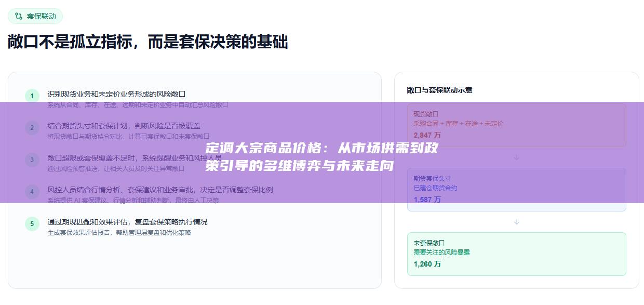Click step number 5 circle
644x305 pixels.
pos(32,224)
